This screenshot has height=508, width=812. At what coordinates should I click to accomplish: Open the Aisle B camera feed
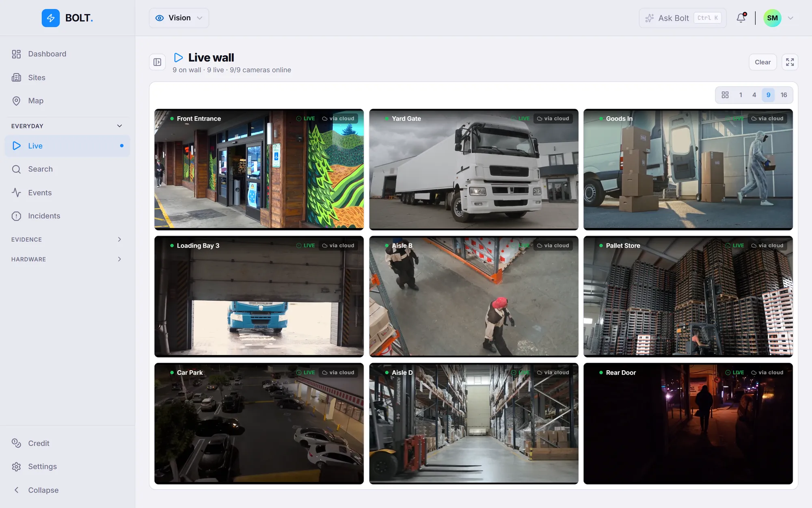point(474,297)
